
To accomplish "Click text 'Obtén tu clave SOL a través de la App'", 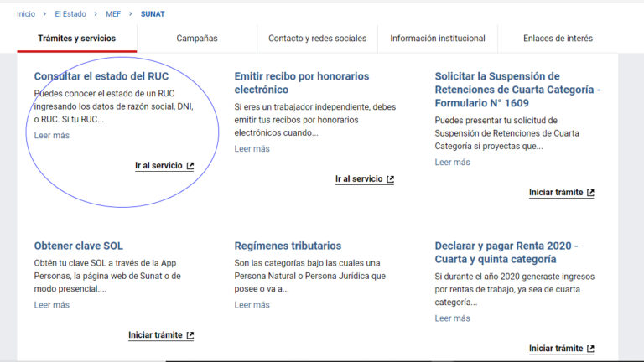I will (x=105, y=263).
